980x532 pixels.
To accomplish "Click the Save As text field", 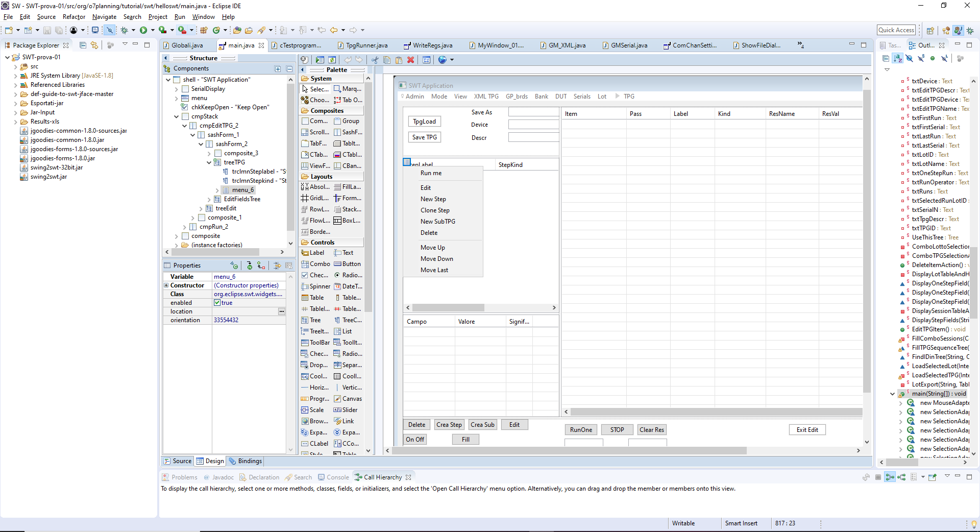I will [534, 112].
